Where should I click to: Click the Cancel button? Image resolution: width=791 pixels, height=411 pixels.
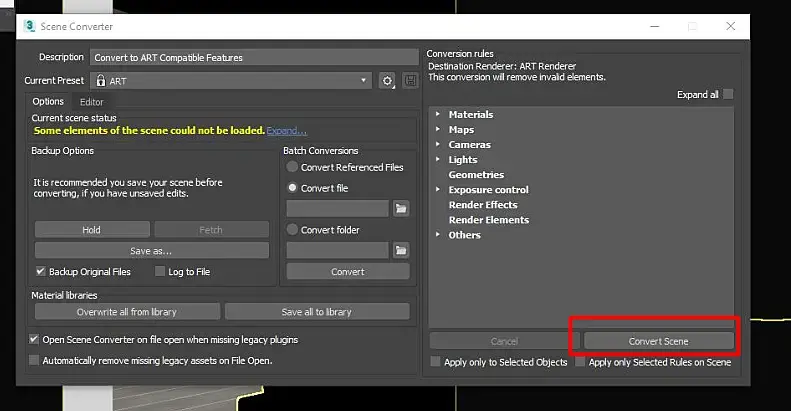point(504,341)
